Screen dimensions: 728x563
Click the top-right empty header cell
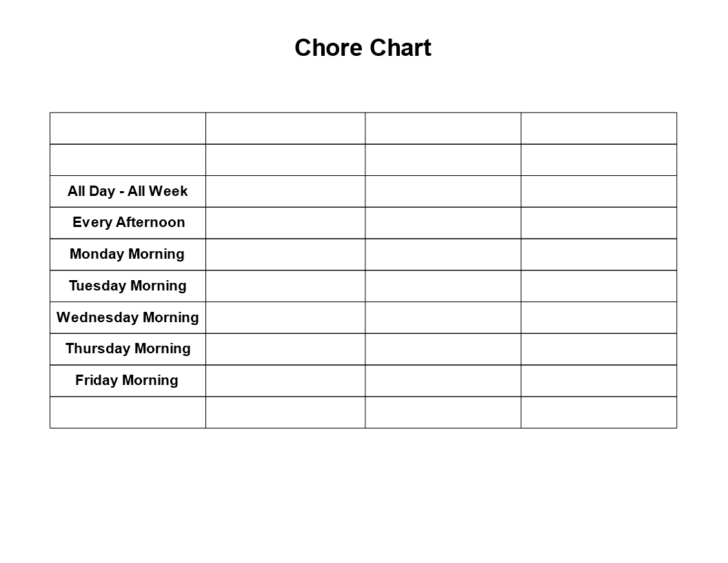click(x=599, y=128)
